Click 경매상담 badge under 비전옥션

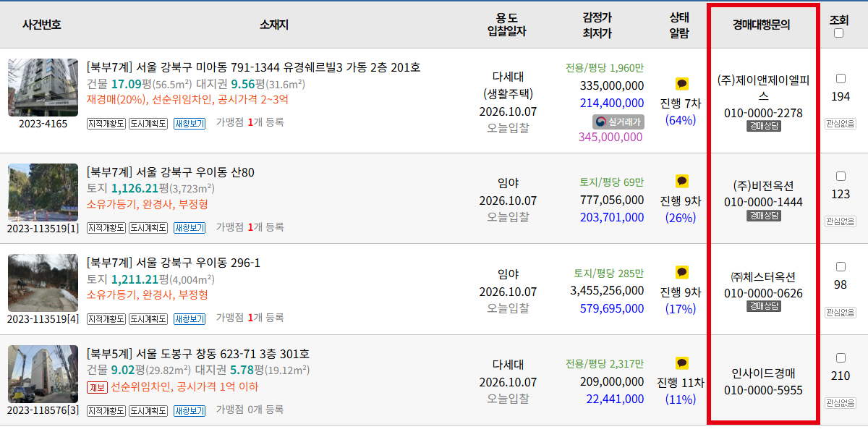(764, 216)
